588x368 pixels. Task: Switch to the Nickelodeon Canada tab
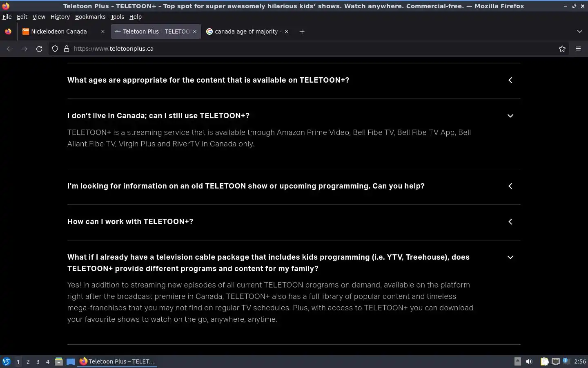(64, 31)
